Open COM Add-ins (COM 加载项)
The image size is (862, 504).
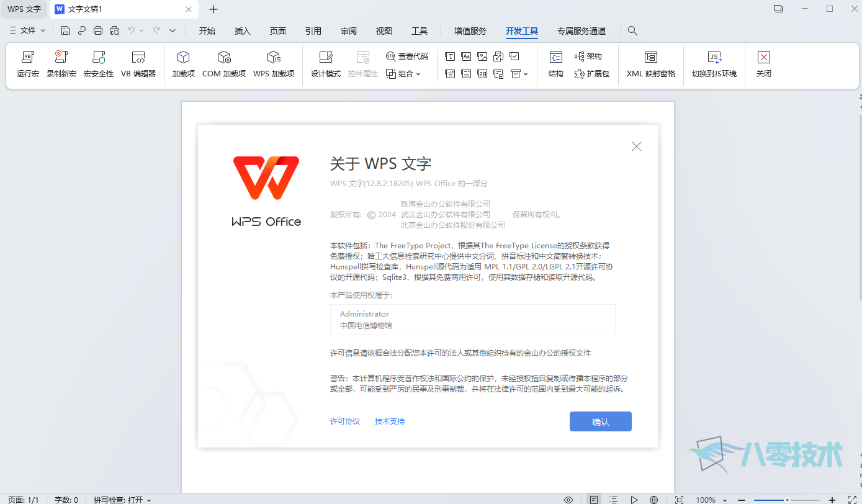224,65
